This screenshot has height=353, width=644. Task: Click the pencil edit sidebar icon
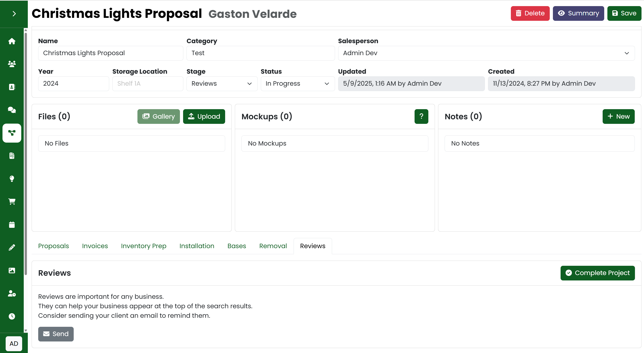(12, 247)
